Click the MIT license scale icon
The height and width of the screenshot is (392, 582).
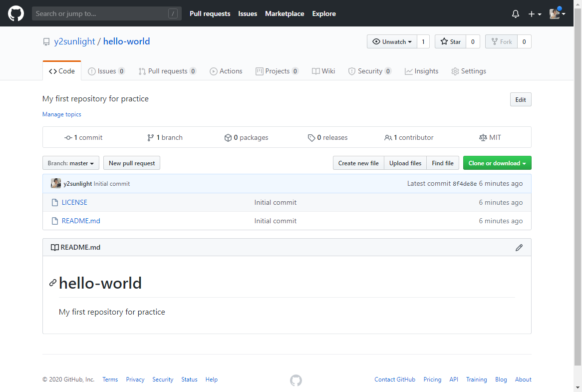tap(483, 137)
